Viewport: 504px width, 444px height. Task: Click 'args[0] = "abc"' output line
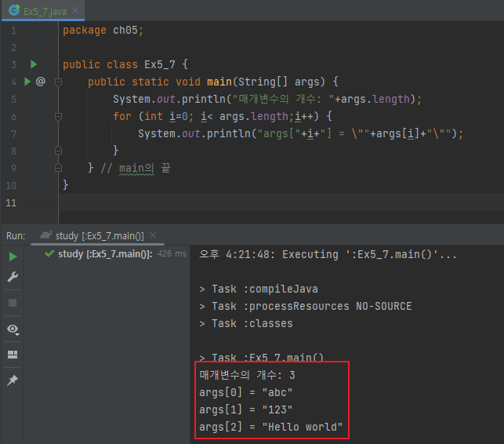pos(246,392)
